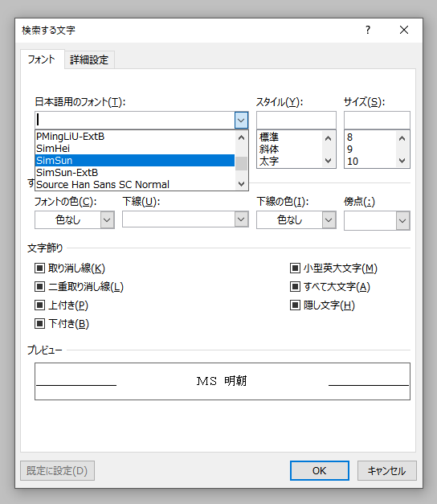This screenshot has width=437, height=504.
Task: Toggle the 隠し文字 checkbox
Action: [x=295, y=305]
